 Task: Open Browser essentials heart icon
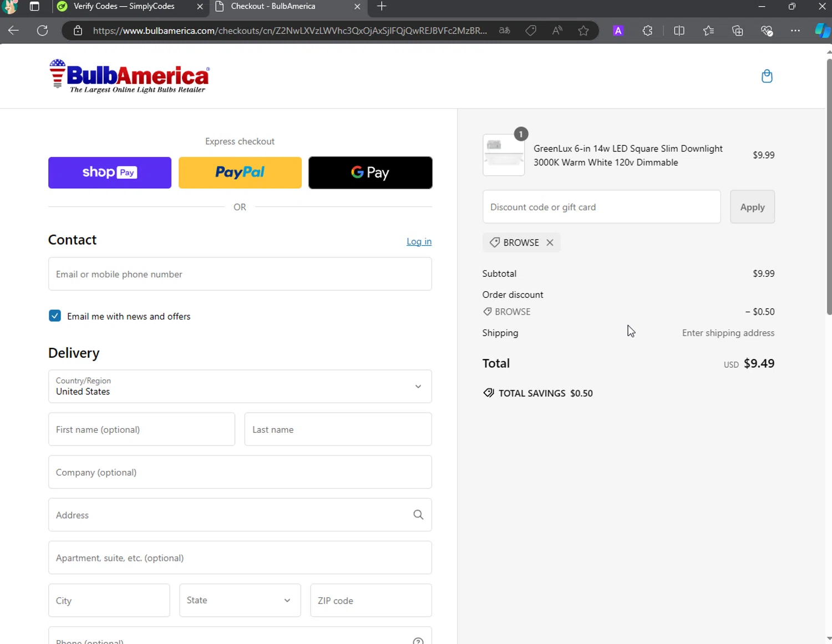click(x=767, y=31)
